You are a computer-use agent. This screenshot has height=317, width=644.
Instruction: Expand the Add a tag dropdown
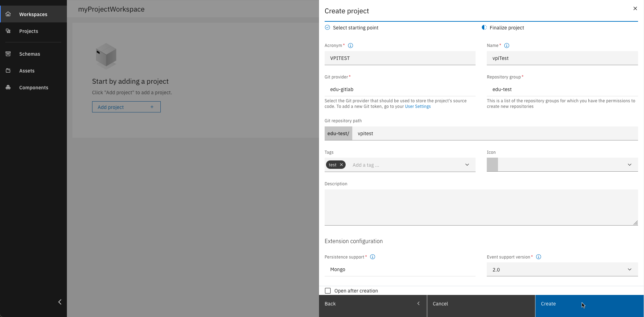(467, 165)
